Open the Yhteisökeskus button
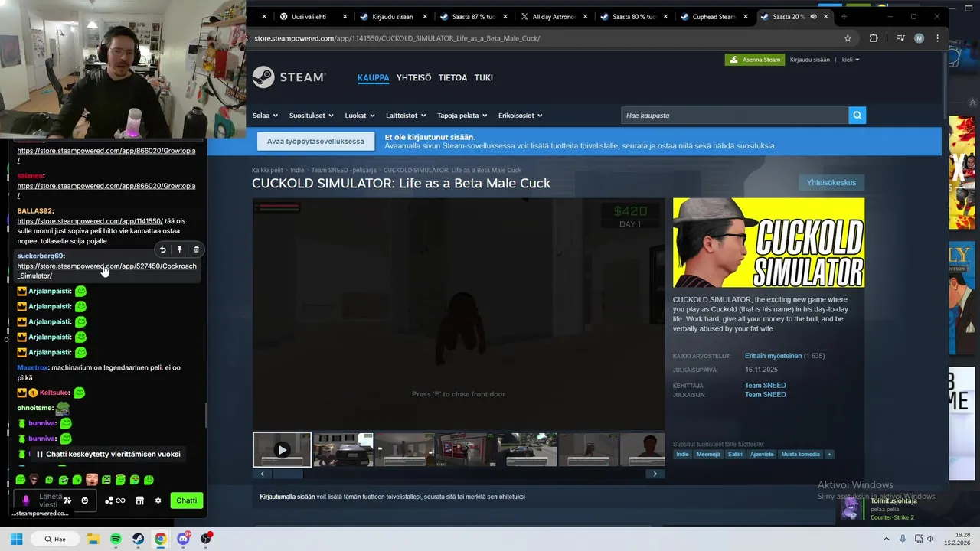Image resolution: width=980 pixels, height=551 pixels. click(x=831, y=182)
